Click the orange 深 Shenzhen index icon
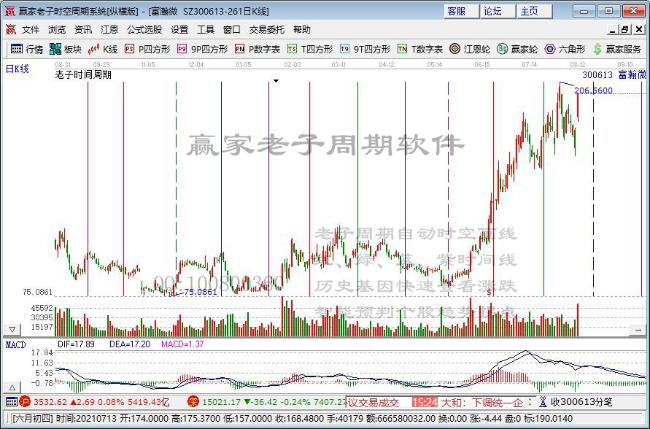 [193, 402]
